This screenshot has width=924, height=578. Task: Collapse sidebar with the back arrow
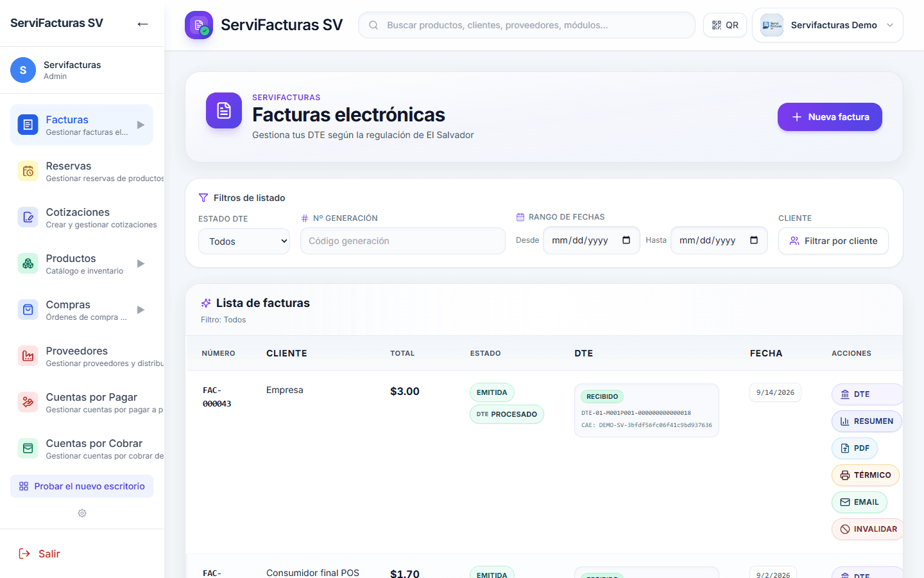tap(142, 24)
